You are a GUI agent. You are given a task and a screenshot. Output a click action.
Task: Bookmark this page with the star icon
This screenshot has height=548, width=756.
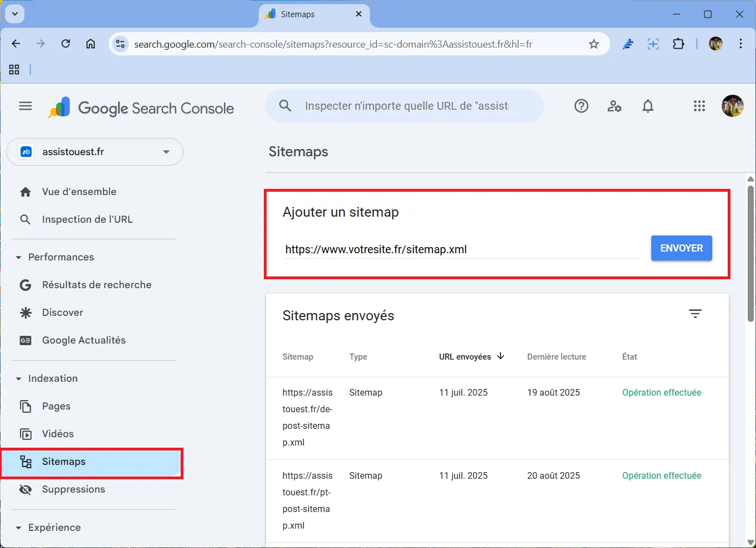point(594,44)
